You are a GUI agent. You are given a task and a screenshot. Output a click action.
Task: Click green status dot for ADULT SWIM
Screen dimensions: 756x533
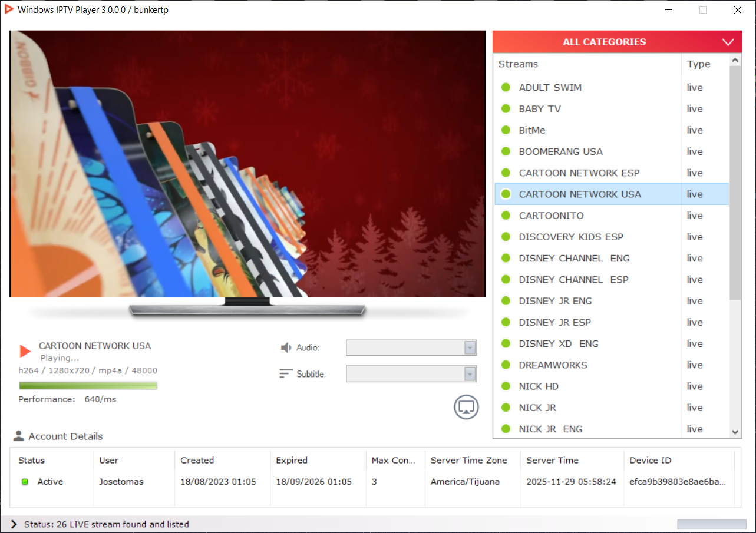coord(505,88)
